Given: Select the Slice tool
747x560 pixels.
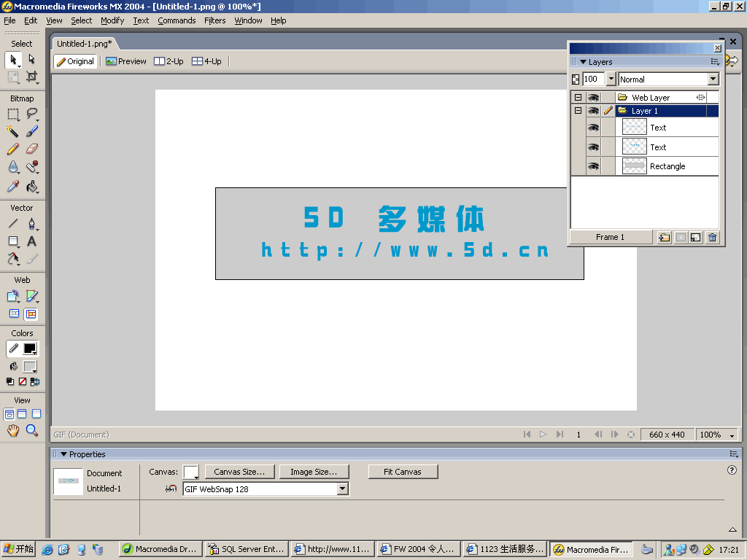Looking at the screenshot, I should click(x=31, y=296).
